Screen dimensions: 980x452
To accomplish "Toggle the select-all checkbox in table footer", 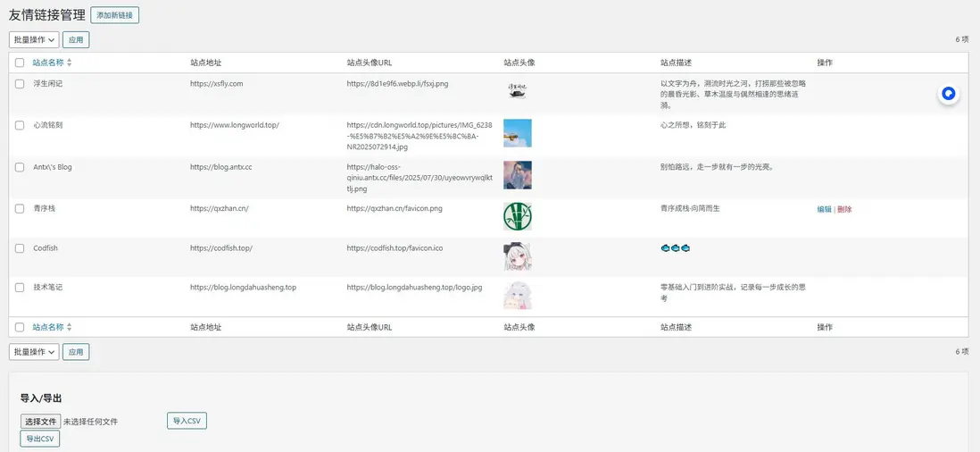I will coord(20,327).
